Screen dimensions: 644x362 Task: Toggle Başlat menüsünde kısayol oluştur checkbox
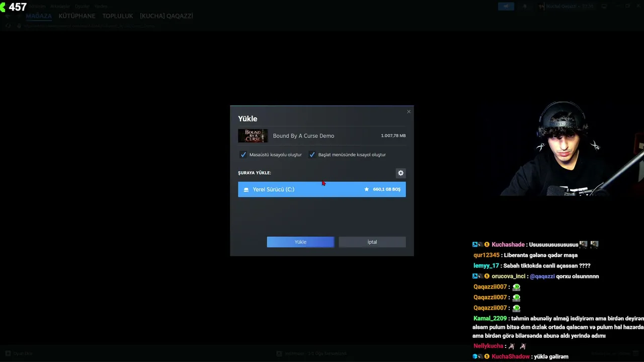click(312, 155)
